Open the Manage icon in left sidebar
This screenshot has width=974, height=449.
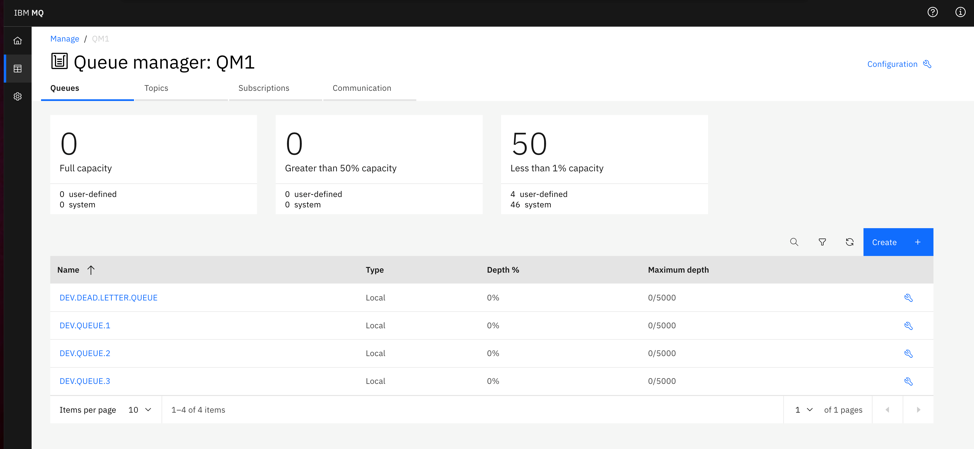[x=17, y=69]
